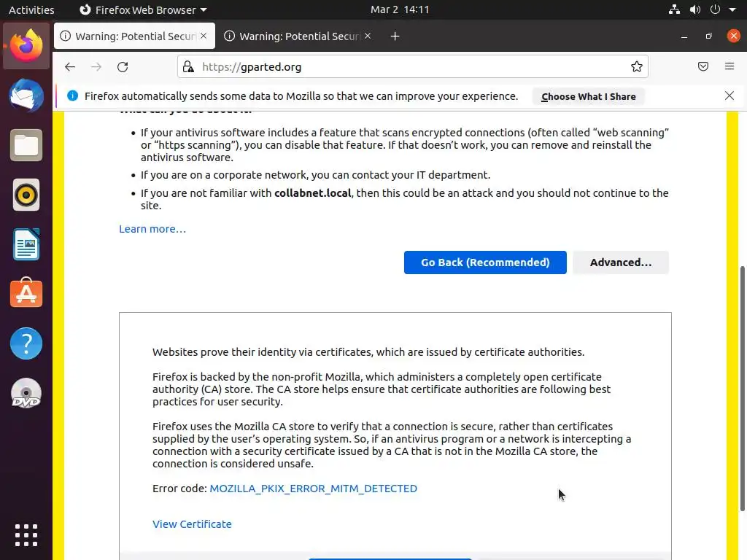The height and width of the screenshot is (560, 747).
Task: Open the Activities overview
Action: click(31, 9)
